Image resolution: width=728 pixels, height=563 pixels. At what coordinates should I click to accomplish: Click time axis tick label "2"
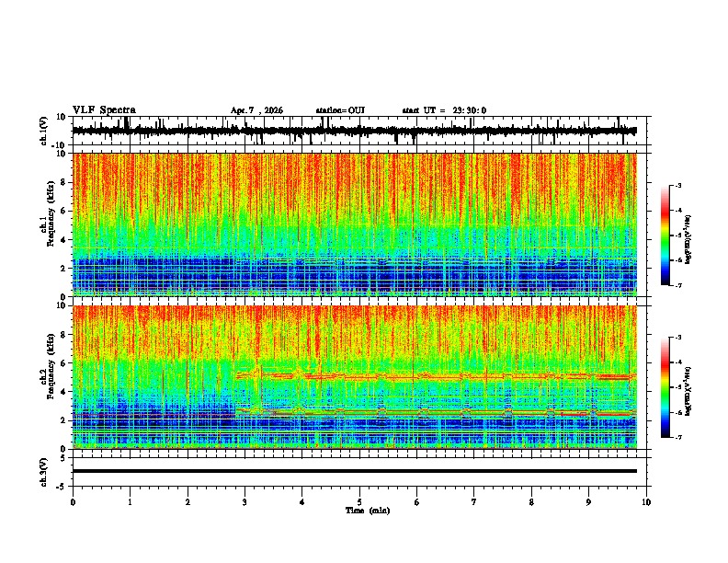coord(188,502)
